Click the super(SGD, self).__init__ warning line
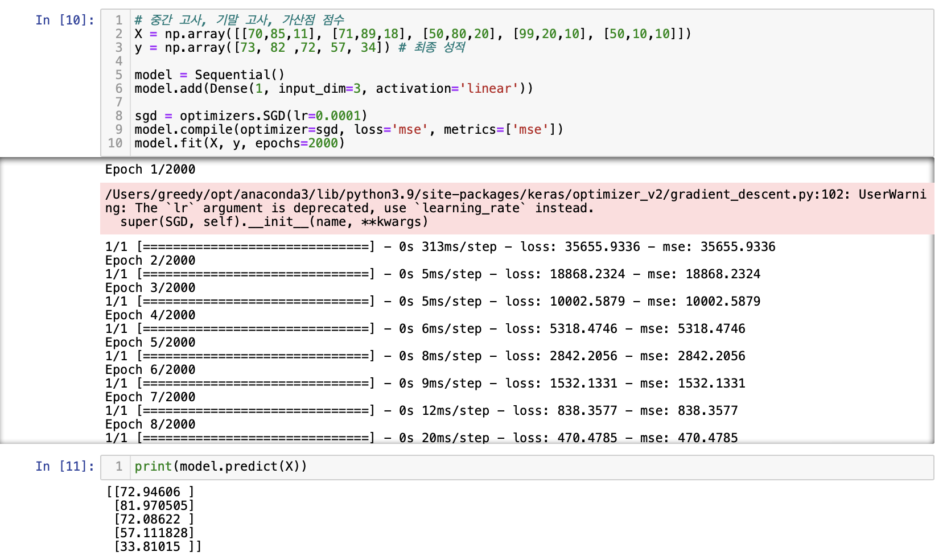The width and height of the screenshot is (947, 560). (x=274, y=222)
